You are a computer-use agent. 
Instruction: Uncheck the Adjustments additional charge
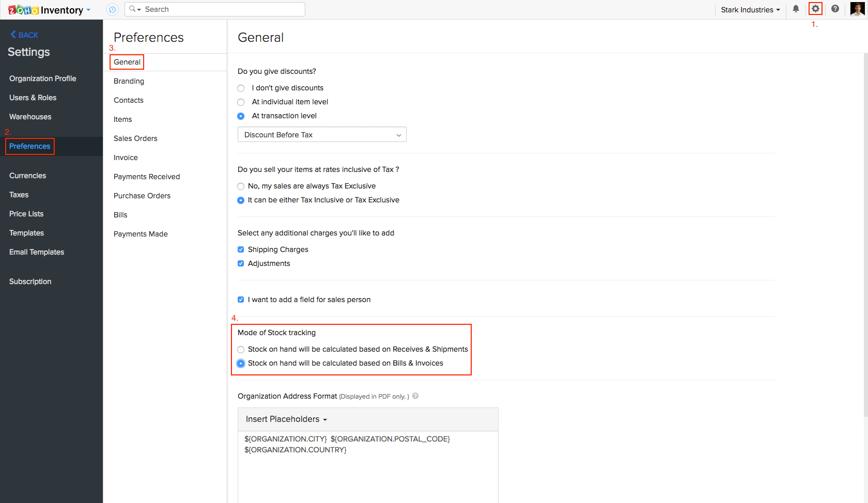(x=241, y=263)
